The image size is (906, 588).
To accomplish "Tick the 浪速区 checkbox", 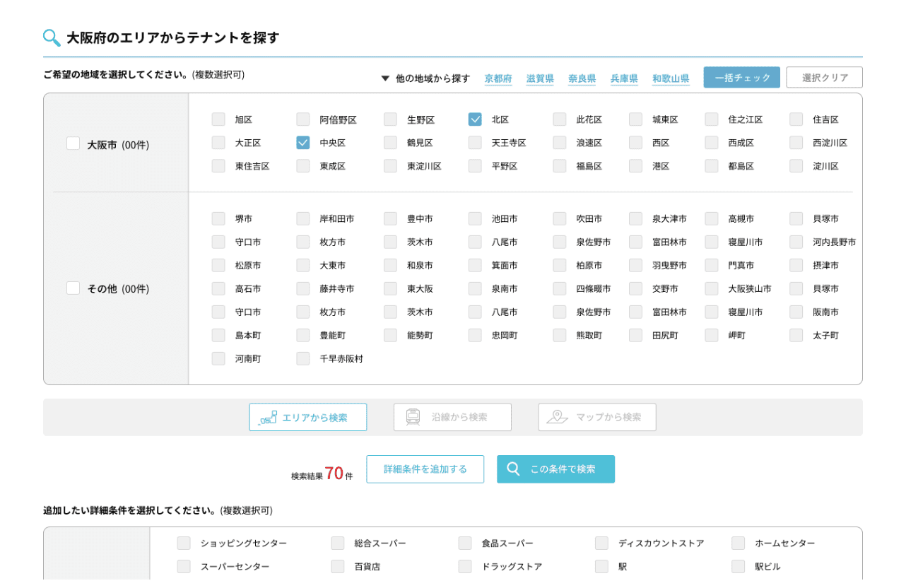I will (x=560, y=143).
